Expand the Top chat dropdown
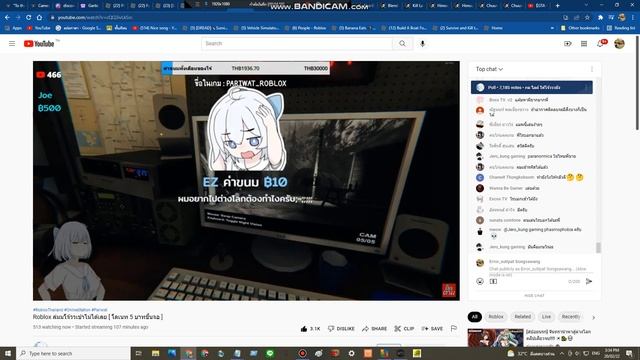The height and width of the screenshot is (360, 640). pyautogui.click(x=489, y=69)
